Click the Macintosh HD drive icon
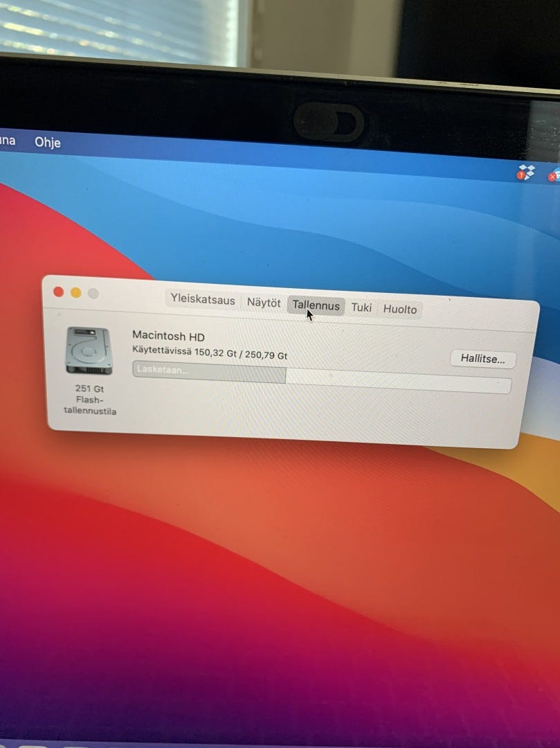Image resolution: width=560 pixels, height=748 pixels. pyautogui.click(x=89, y=350)
